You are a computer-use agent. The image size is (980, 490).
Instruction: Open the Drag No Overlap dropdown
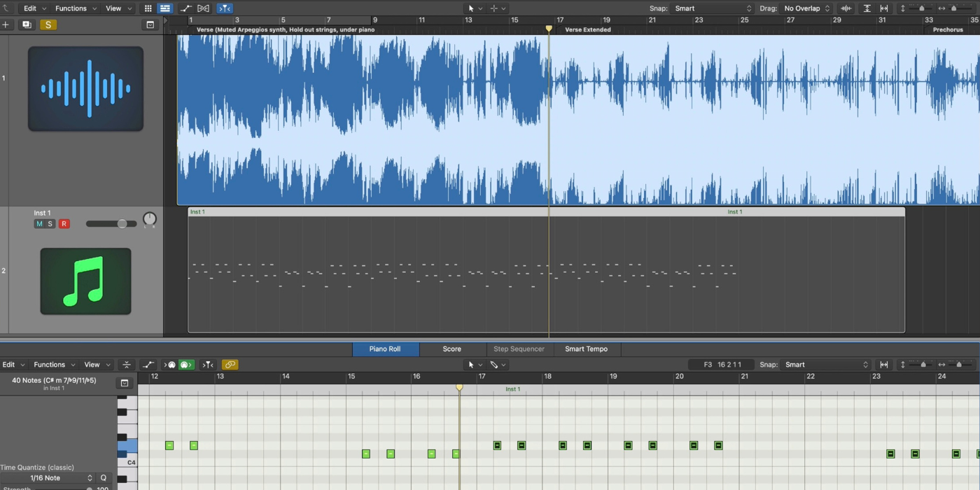click(x=807, y=8)
